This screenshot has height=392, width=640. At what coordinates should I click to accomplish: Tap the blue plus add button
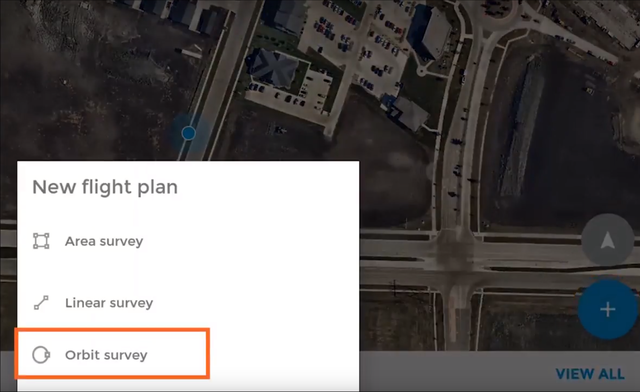[x=607, y=310]
